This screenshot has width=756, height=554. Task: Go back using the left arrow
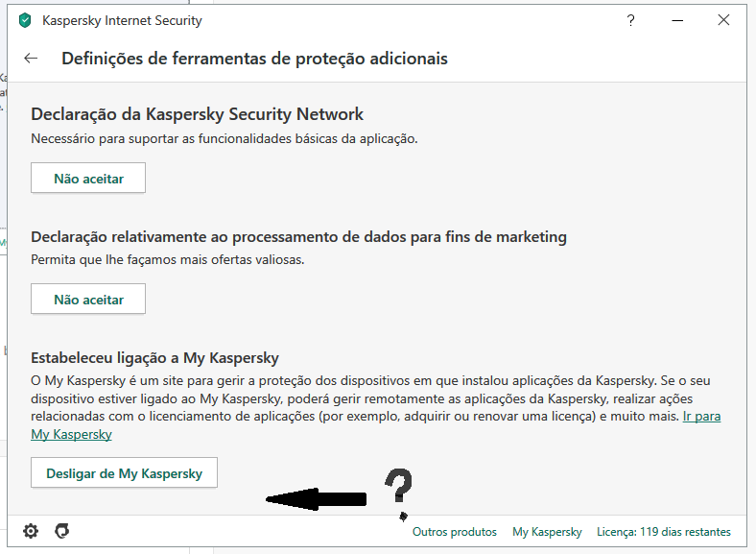31,59
